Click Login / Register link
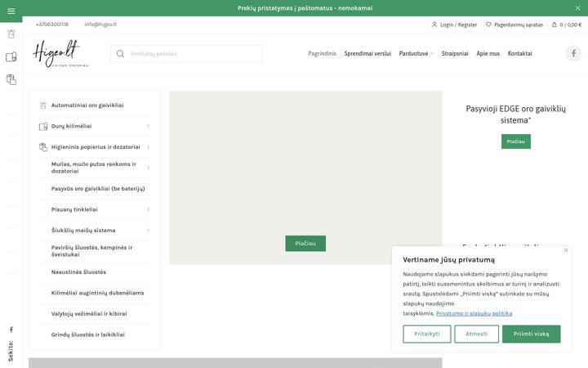The image size is (588, 368). [458, 25]
